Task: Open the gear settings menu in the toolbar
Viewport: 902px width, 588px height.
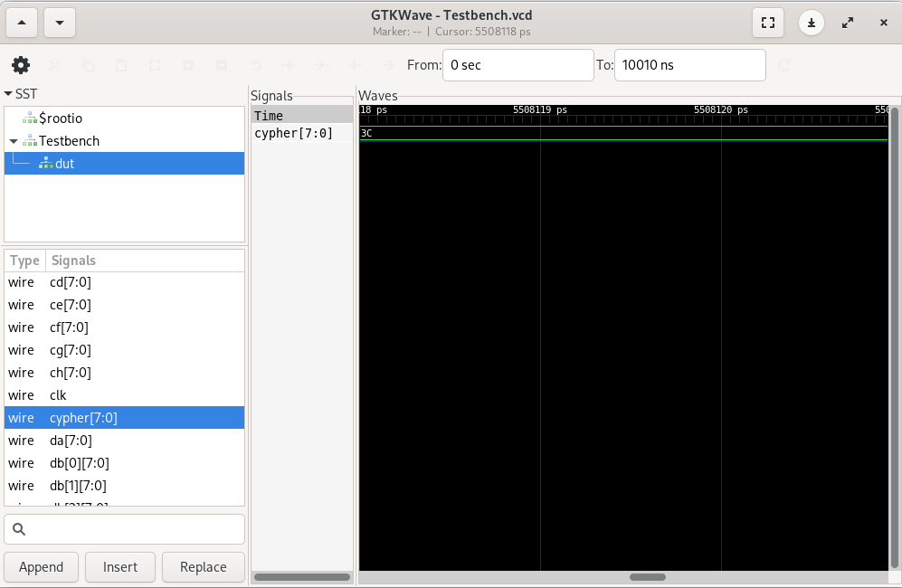Action: (21, 65)
